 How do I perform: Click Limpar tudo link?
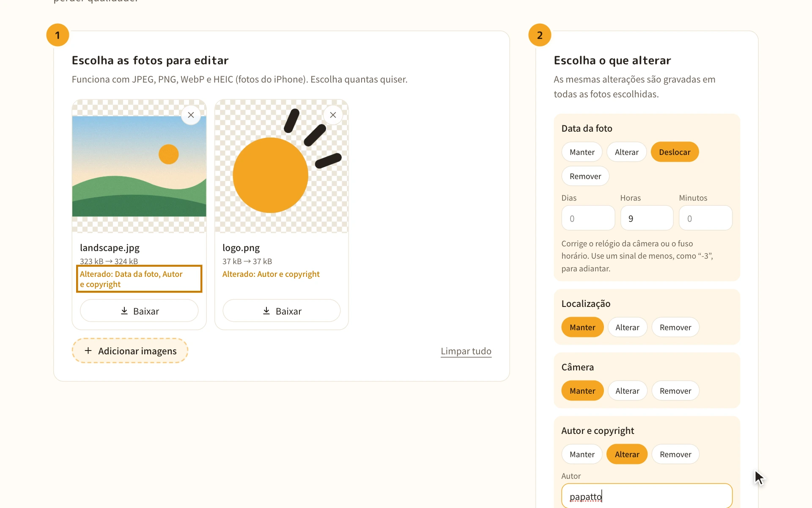click(x=466, y=351)
